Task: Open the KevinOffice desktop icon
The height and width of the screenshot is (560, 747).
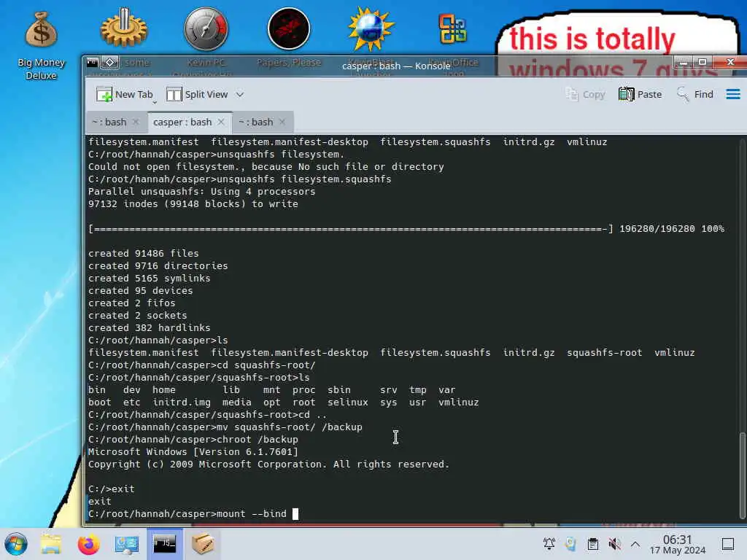Action: (x=453, y=28)
